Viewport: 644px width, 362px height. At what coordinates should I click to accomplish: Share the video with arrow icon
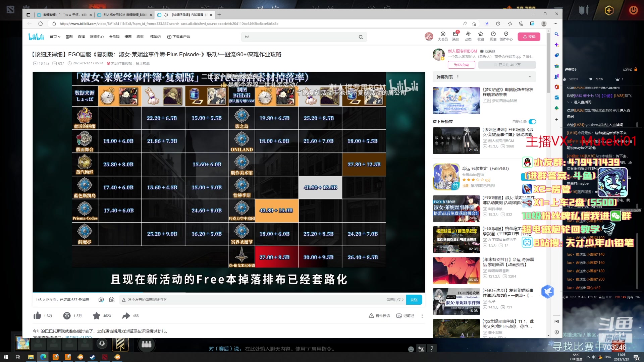pyautogui.click(x=126, y=316)
